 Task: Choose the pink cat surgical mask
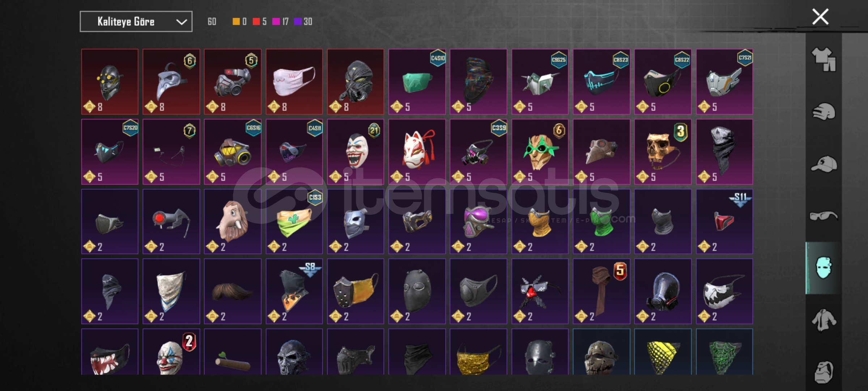click(294, 82)
